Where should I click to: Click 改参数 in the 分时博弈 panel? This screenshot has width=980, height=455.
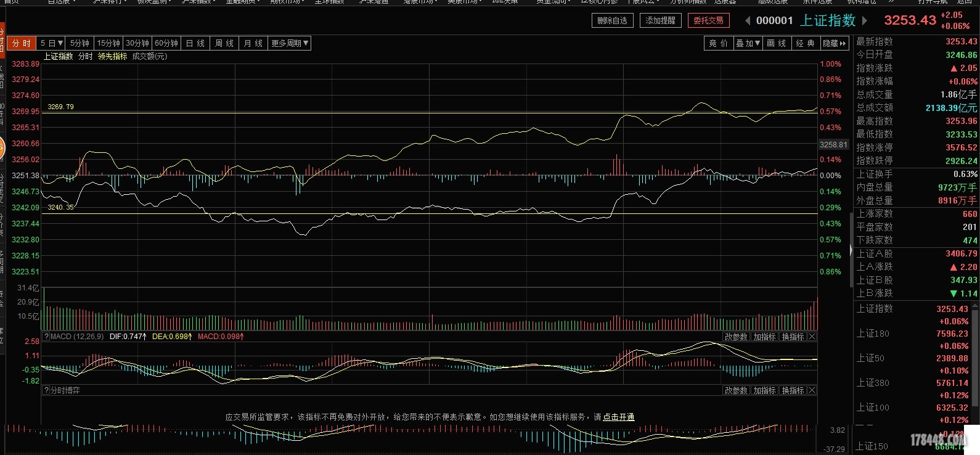tap(736, 390)
